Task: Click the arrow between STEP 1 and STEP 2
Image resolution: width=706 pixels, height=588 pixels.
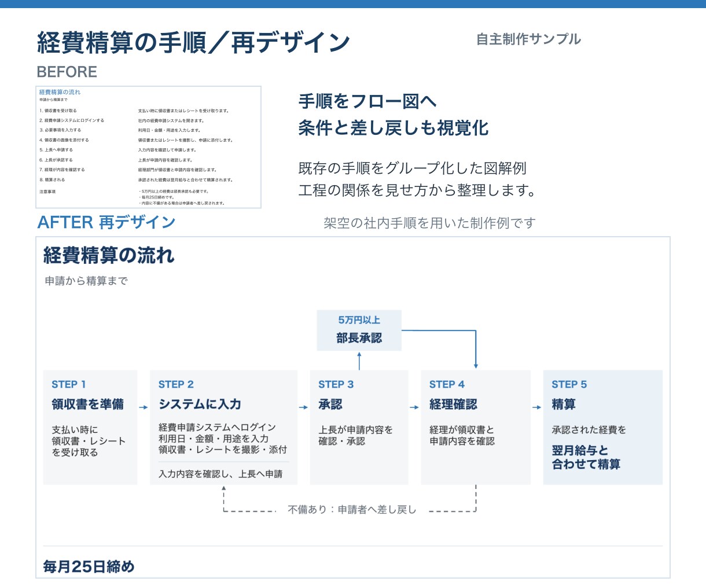Action: pos(144,407)
